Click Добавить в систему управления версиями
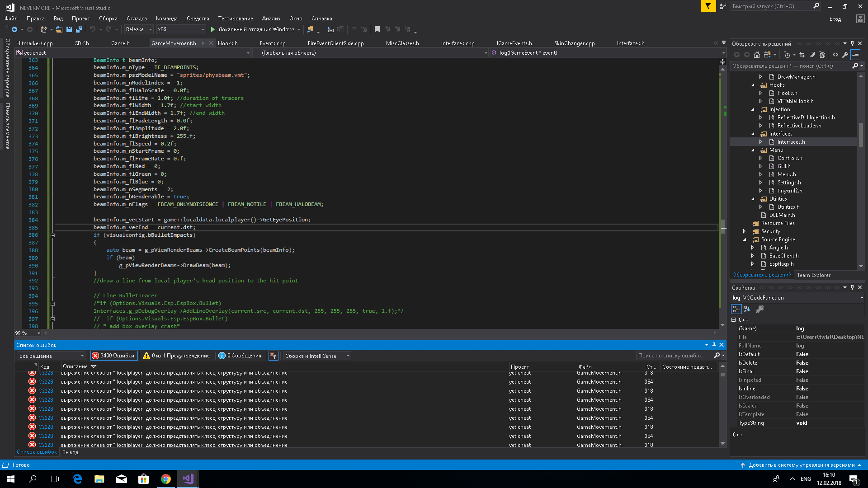The height and width of the screenshot is (488, 868). 801,465
